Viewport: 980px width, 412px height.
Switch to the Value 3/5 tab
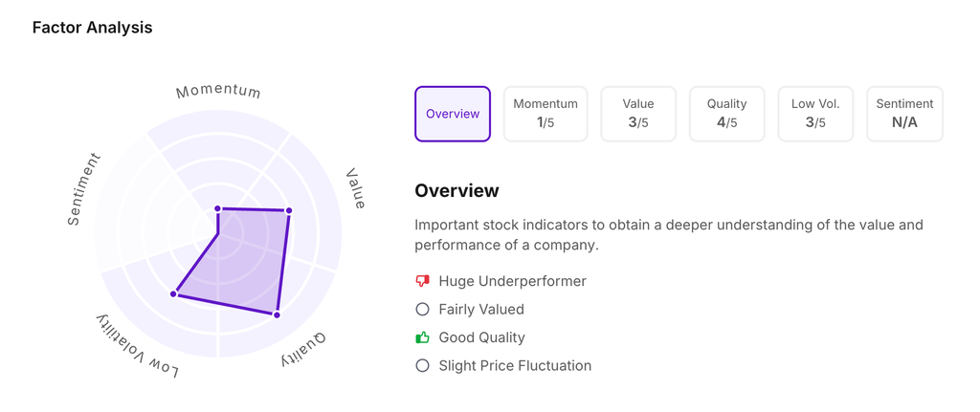point(638,114)
